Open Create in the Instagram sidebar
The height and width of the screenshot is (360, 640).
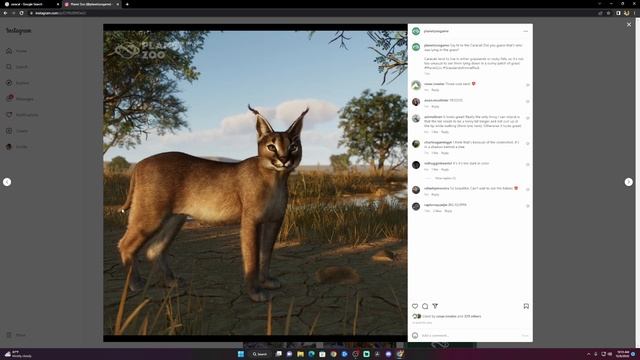pyautogui.click(x=17, y=131)
